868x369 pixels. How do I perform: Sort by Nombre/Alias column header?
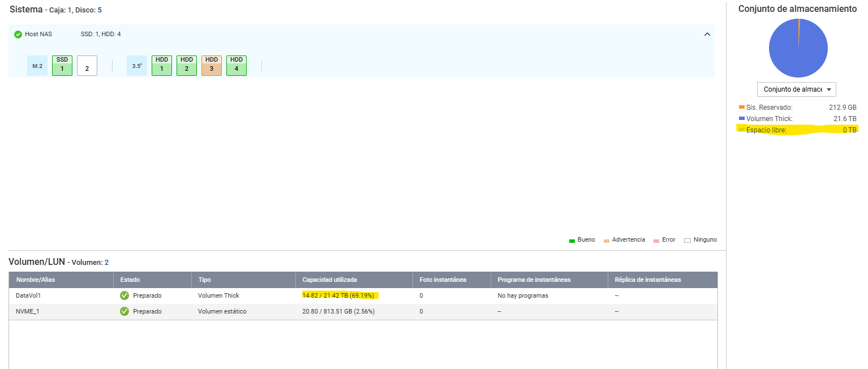(x=36, y=280)
